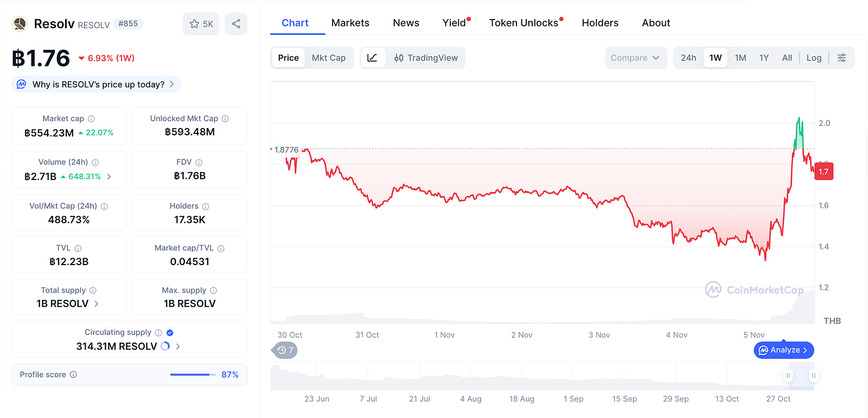Open the Token Unlocks tab
Image resolution: width=868 pixels, height=418 pixels.
[524, 23]
